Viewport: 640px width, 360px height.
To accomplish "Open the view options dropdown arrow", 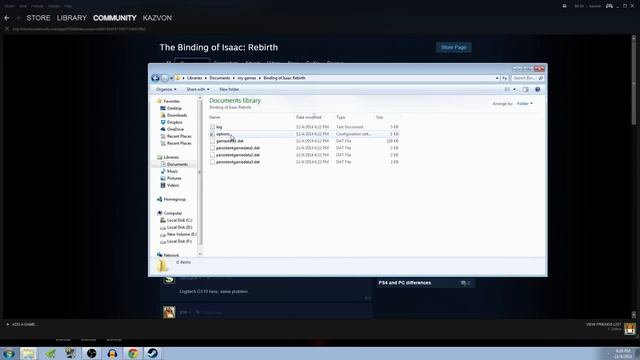I will (x=514, y=89).
